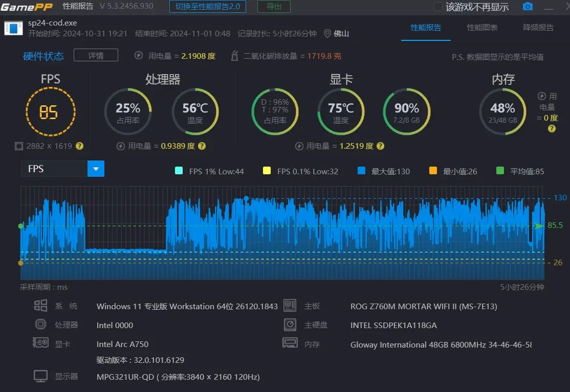
Task: Open hardware 详情 details button
Action: [x=96, y=55]
